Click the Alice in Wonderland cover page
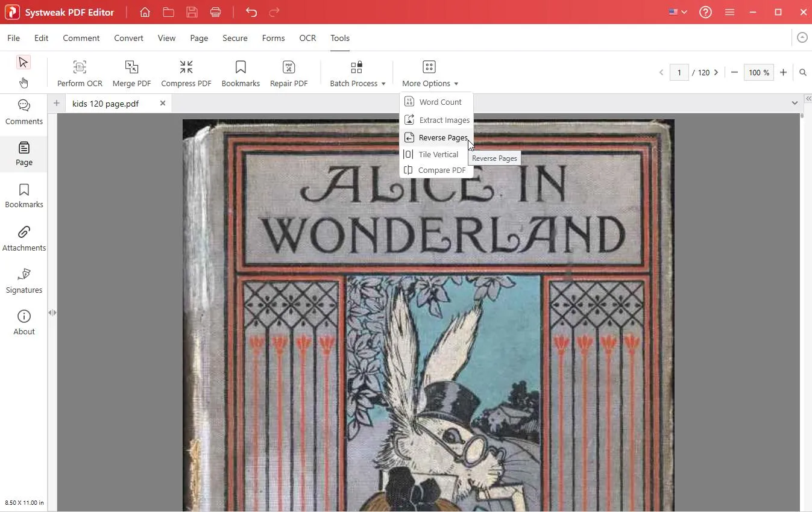This screenshot has width=812, height=512. 429,315
